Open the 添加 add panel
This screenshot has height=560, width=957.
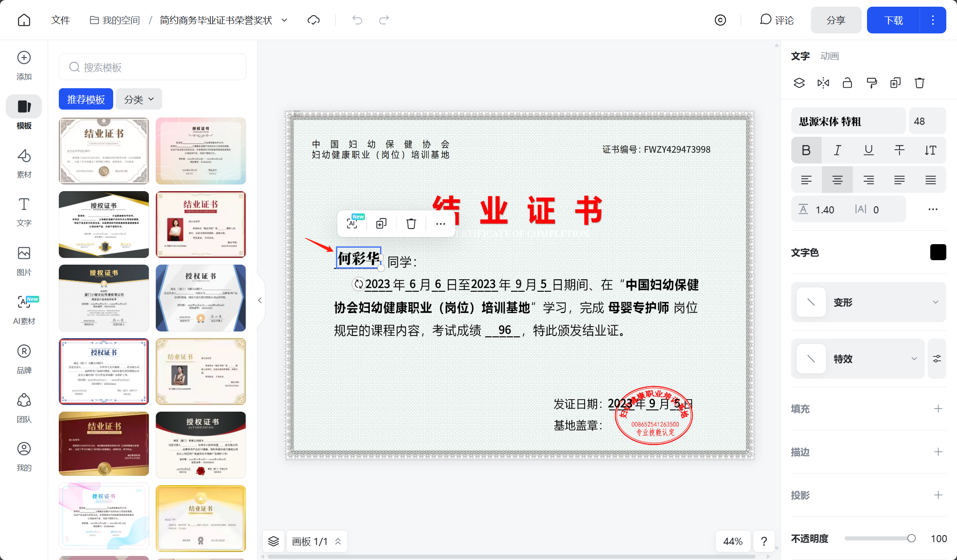(x=24, y=65)
